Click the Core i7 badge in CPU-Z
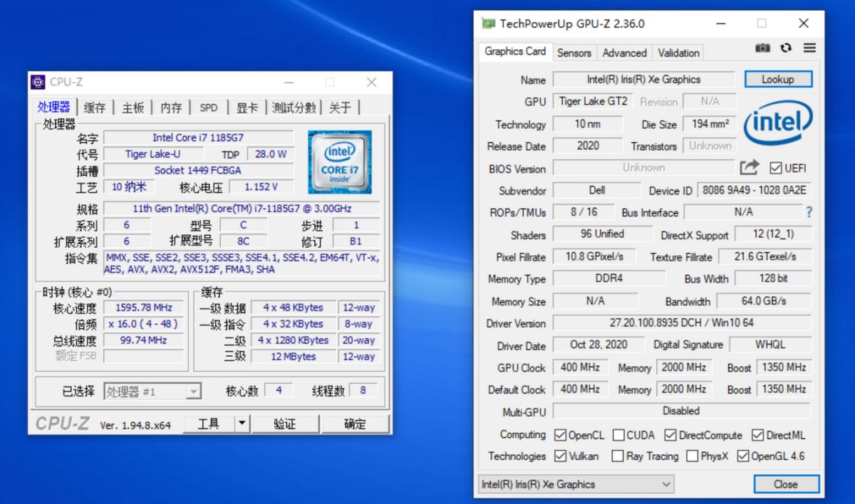Image resolution: width=855 pixels, height=504 pixels. (341, 161)
